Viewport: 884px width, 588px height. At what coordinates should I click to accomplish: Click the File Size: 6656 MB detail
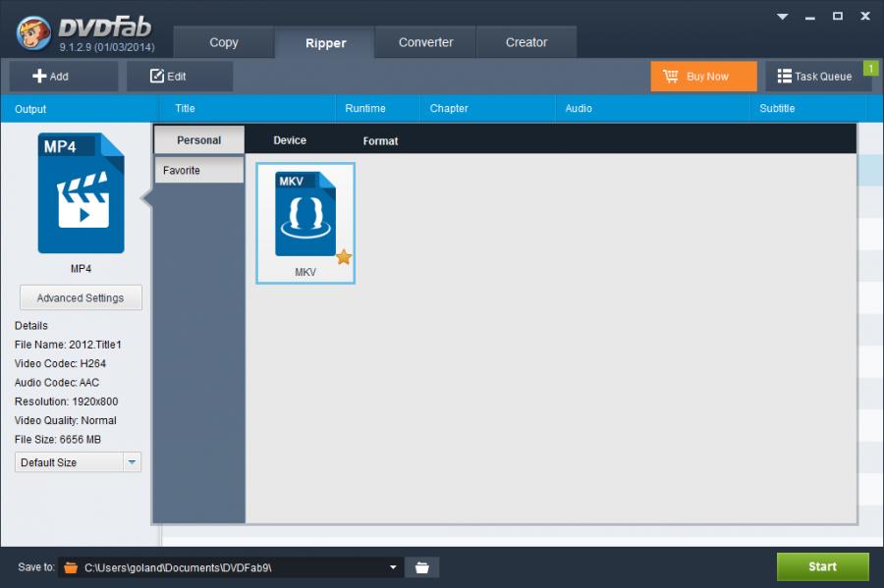click(58, 440)
